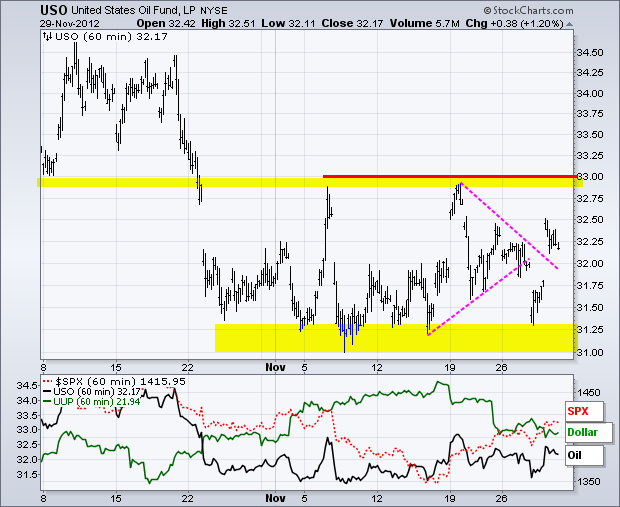Click the USO ticker symbol title
Viewport: 620px width, 507px height.
(x=54, y=10)
